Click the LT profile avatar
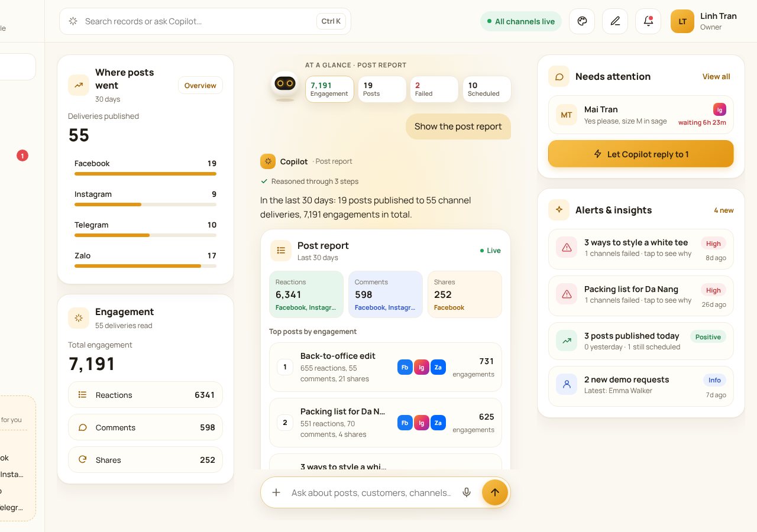 tap(682, 21)
